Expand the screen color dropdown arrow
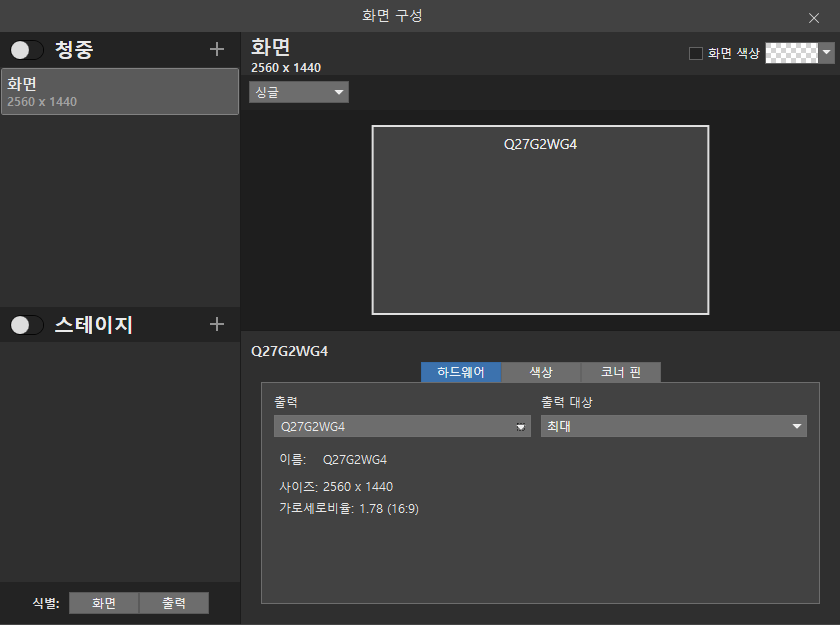Viewport: 840px width, 625px height. [826, 53]
